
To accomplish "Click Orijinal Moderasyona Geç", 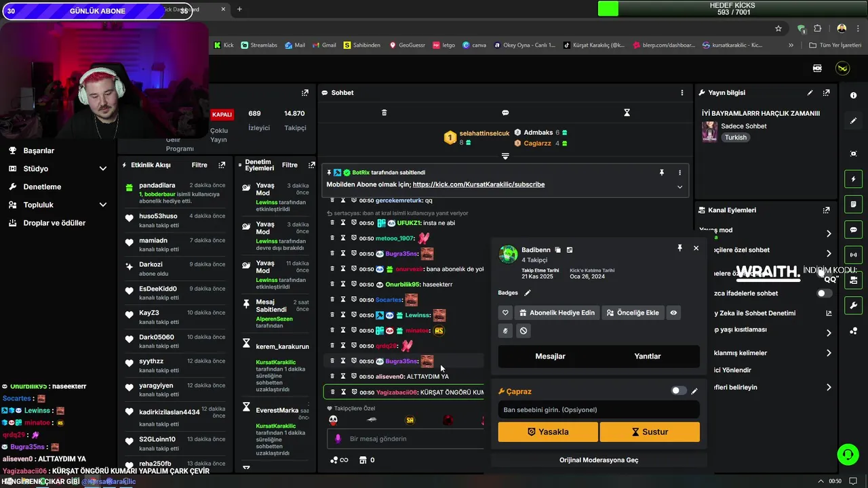I will pos(599,460).
